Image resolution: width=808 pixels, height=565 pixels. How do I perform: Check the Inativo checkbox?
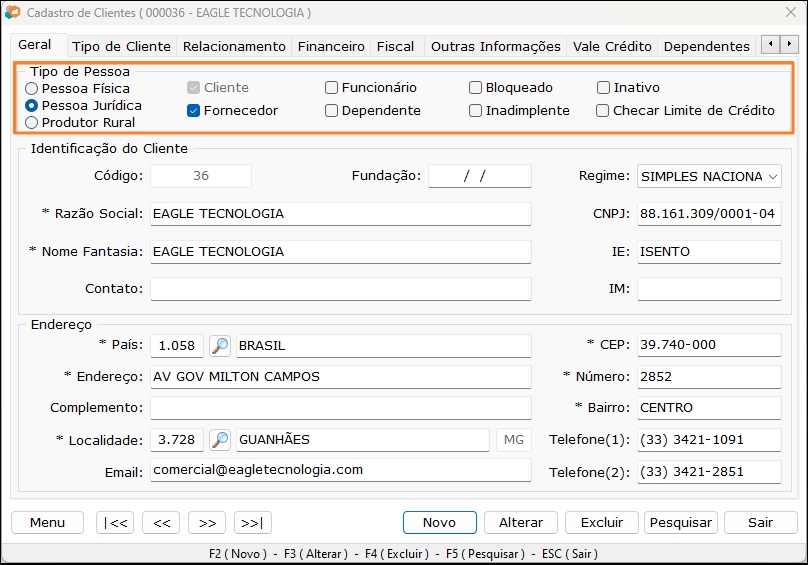[x=603, y=88]
